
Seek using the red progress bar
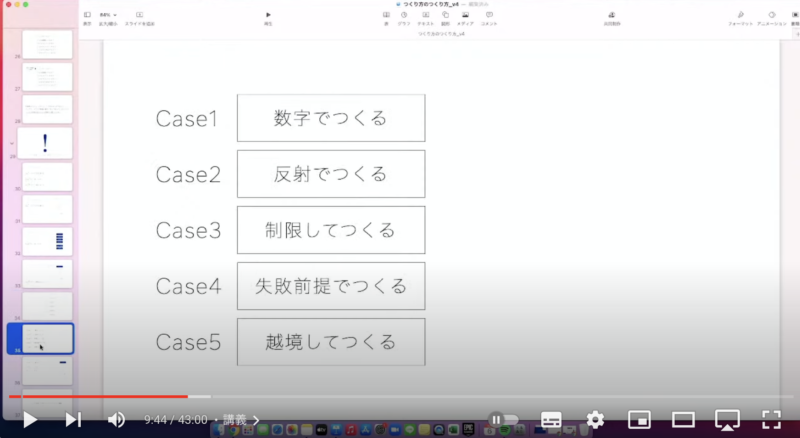100,397
